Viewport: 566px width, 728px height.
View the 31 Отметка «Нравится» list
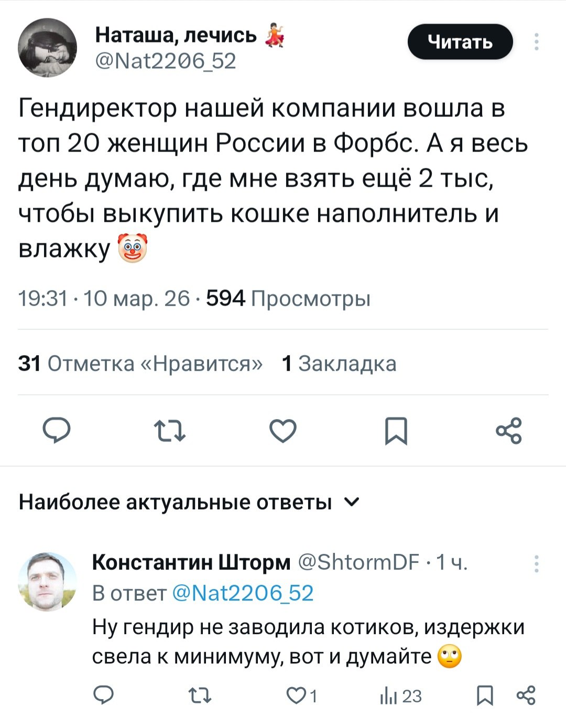pyautogui.click(x=140, y=363)
